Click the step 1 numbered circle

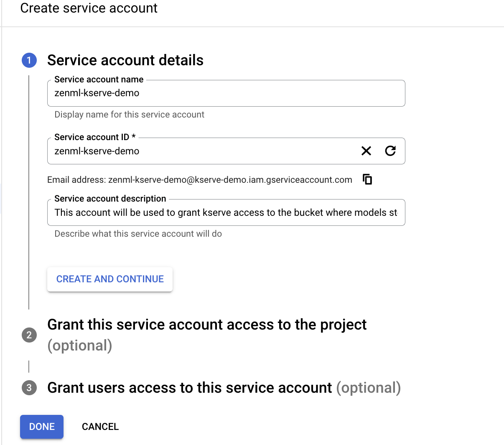pos(29,60)
